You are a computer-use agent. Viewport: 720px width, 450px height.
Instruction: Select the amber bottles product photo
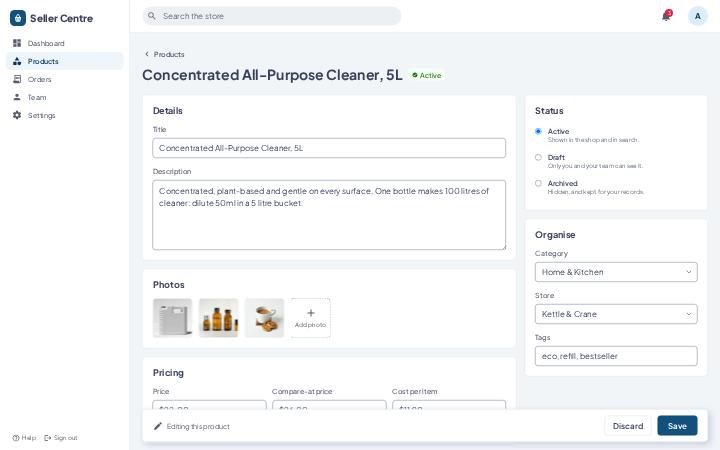(219, 318)
